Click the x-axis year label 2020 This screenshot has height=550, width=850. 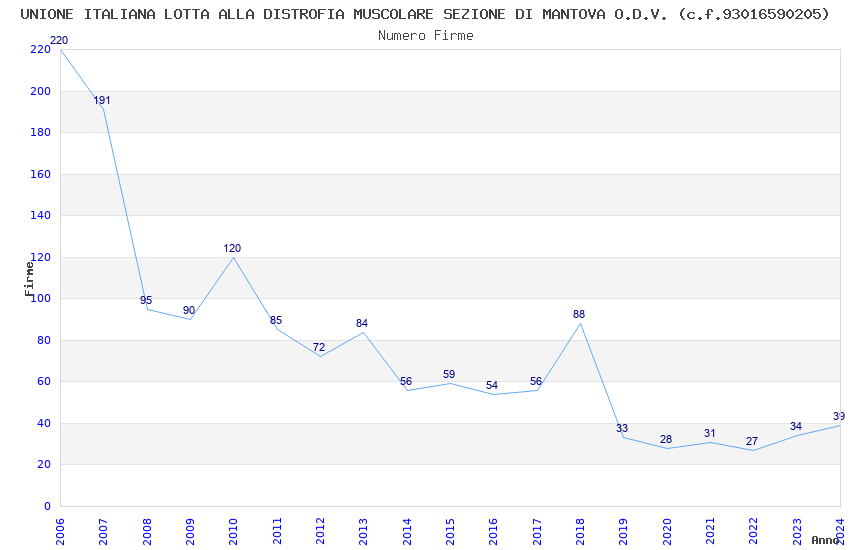pos(667,531)
